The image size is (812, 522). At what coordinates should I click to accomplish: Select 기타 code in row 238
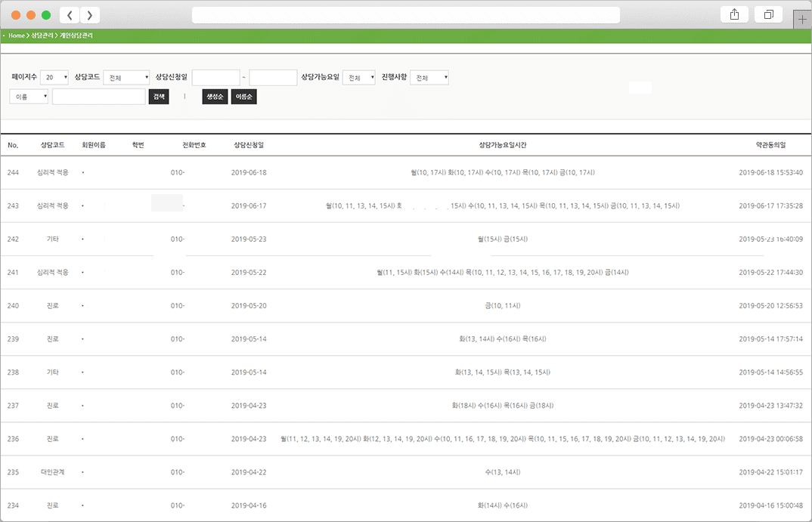coord(53,372)
